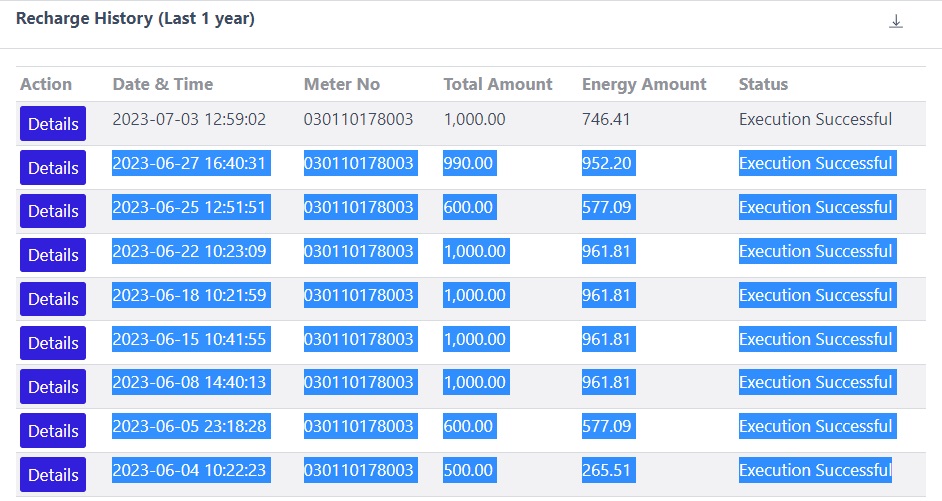942x501 pixels.
Task: Click 961.81 energy in 2023-06-08 row
Action: coord(609,382)
